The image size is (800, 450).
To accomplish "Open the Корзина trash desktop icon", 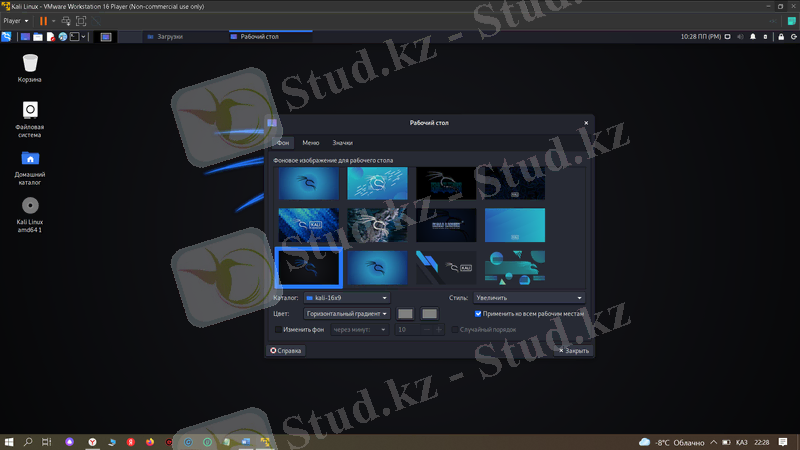I will point(30,64).
